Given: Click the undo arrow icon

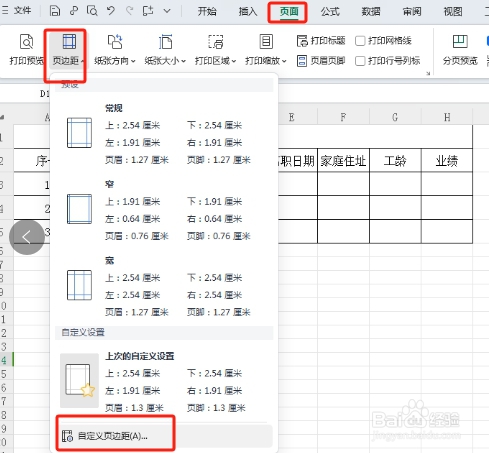Looking at the screenshot, I should (x=111, y=11).
